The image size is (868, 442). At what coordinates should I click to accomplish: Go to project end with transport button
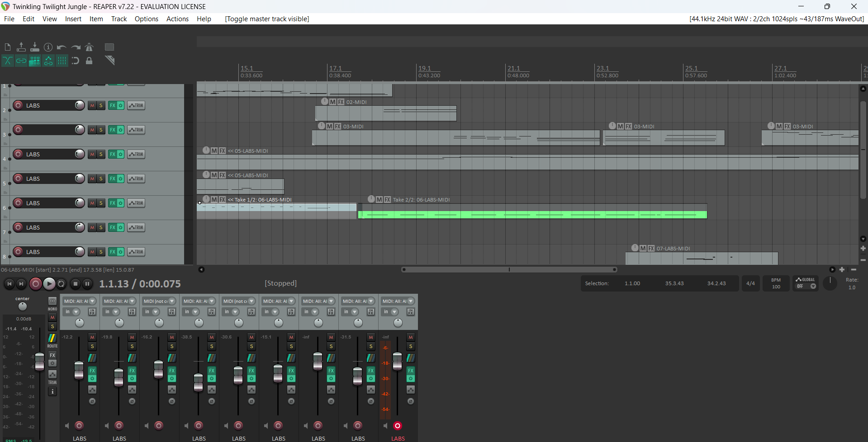click(x=21, y=284)
